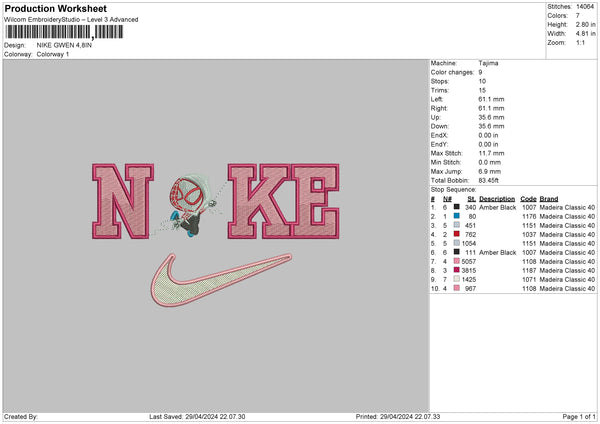The height and width of the screenshot is (424, 600).
Task: Click the Width value 4.81 in
Action: pyautogui.click(x=585, y=34)
